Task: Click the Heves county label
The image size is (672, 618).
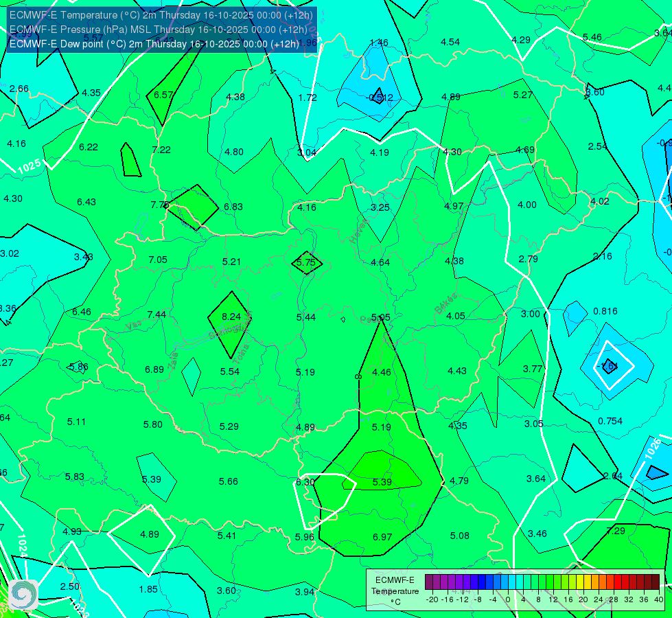Action: pos(359,231)
